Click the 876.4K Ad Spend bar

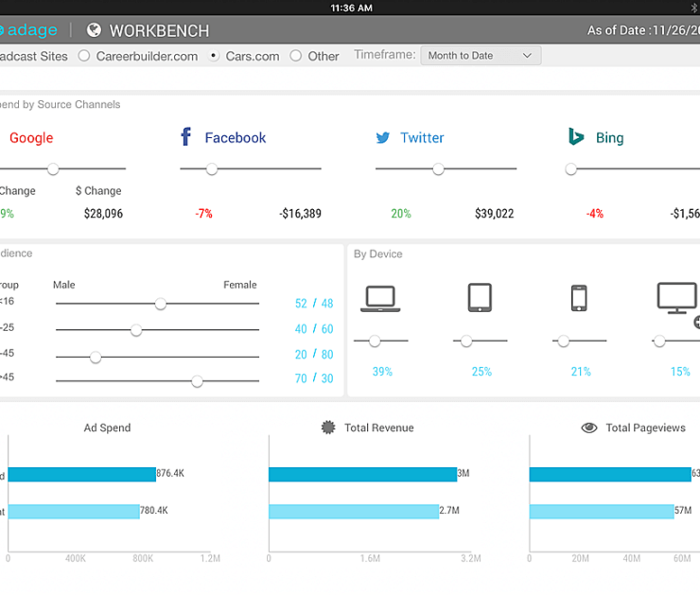pyautogui.click(x=82, y=475)
